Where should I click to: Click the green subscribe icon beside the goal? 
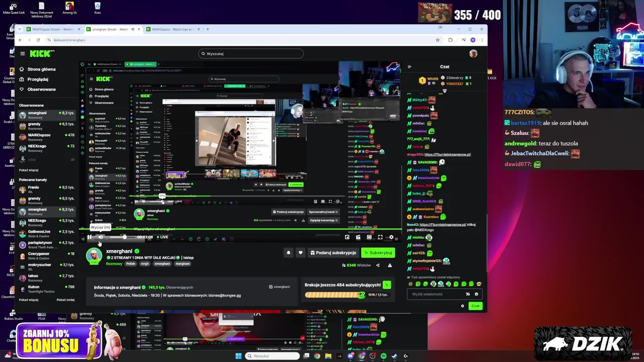(386, 285)
